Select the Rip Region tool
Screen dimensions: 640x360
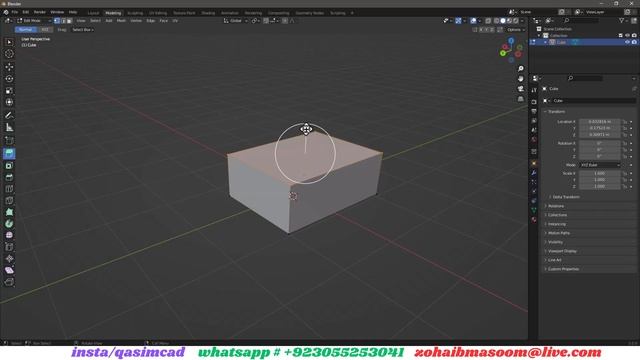9,282
